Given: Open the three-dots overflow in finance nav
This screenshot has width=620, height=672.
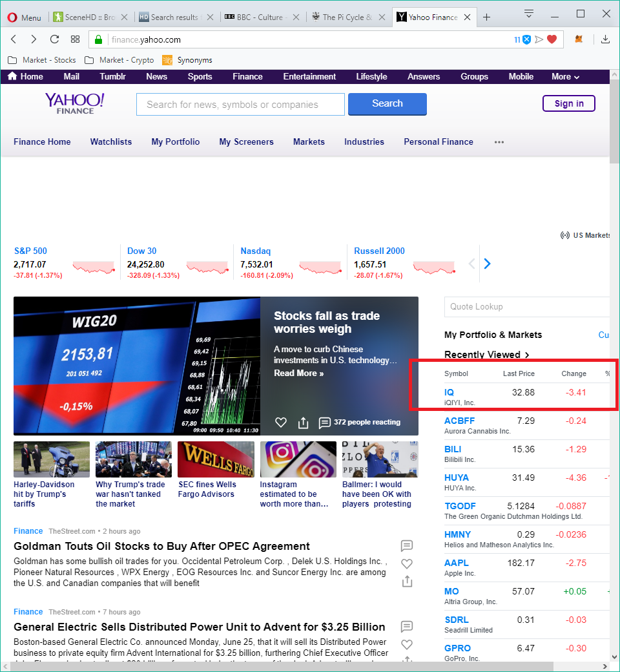Looking at the screenshot, I should tap(499, 142).
